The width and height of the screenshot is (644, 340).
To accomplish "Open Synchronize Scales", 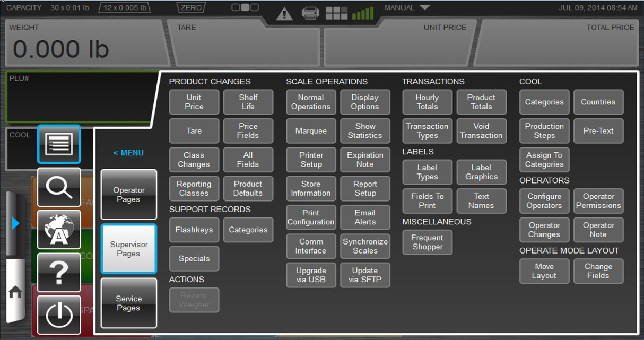I will pos(365,246).
